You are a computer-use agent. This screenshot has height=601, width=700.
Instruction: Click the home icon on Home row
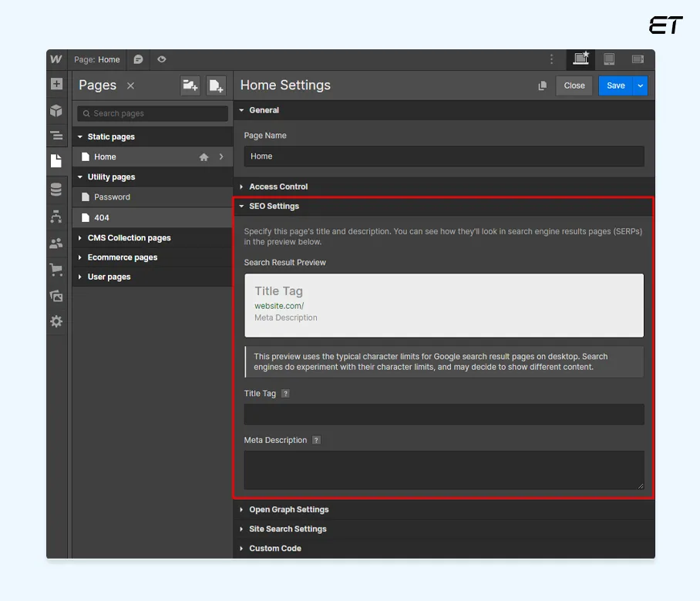204,157
